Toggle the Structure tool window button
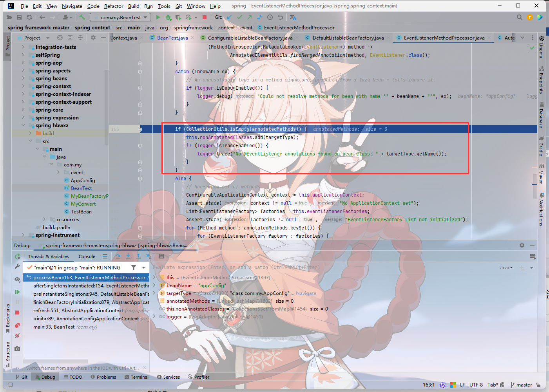Image resolution: width=549 pixels, height=392 pixels. (x=7, y=354)
